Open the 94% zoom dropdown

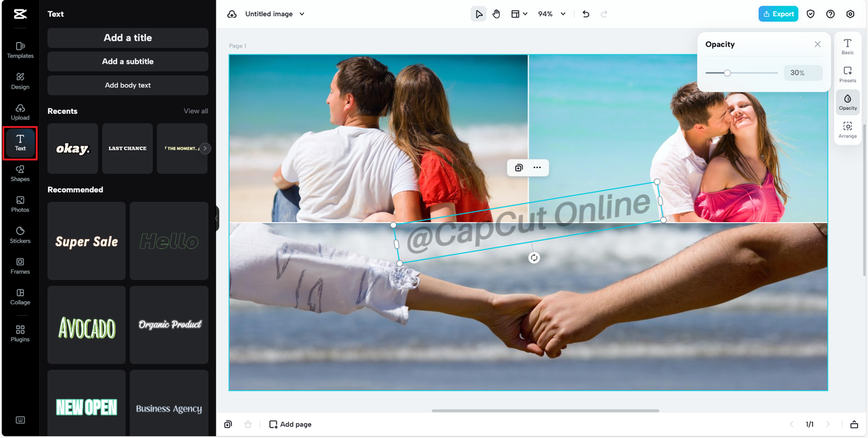coord(552,14)
